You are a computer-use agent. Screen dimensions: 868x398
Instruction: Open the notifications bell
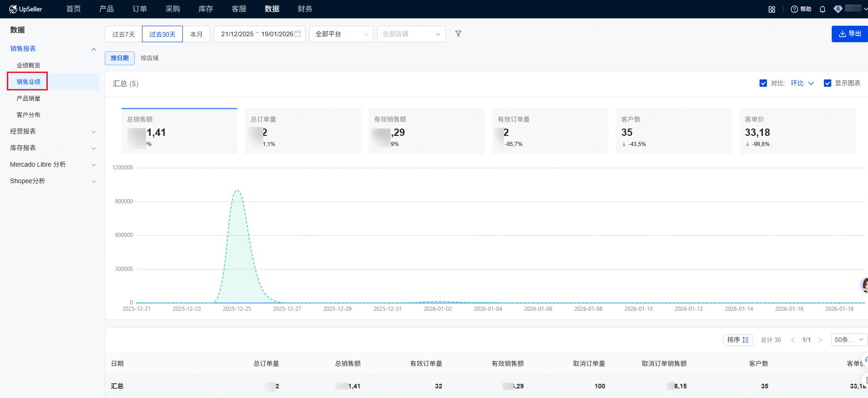[x=823, y=9]
